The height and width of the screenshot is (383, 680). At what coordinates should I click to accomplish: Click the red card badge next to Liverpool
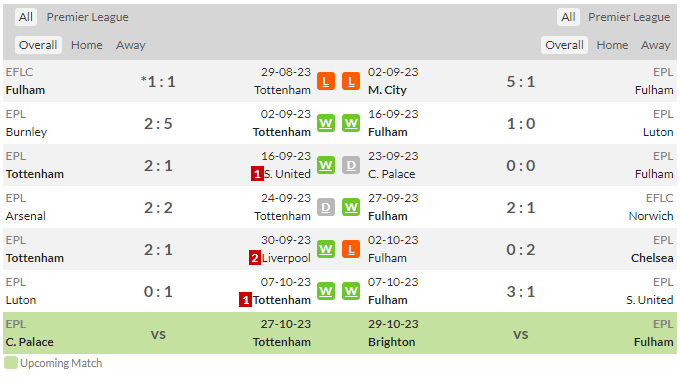click(x=255, y=258)
